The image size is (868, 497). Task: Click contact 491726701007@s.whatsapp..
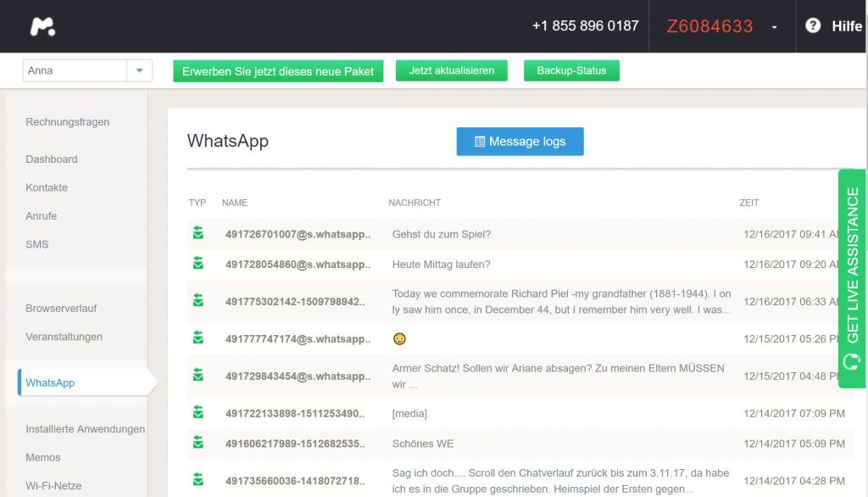[x=298, y=234]
